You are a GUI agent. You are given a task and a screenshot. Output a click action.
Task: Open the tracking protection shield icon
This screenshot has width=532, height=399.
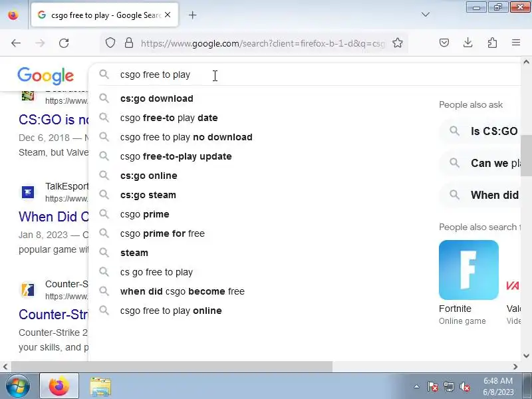(x=110, y=43)
